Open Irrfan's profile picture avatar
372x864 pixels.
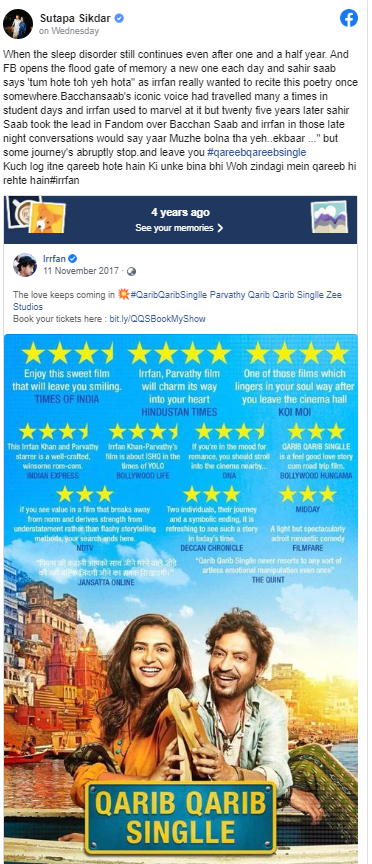pos(25,265)
